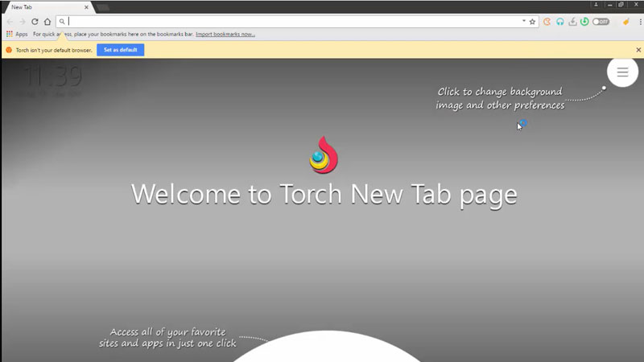Viewport: 644px width, 362px height.
Task: Open the green Torch Torrent icon
Action: [x=584, y=22]
